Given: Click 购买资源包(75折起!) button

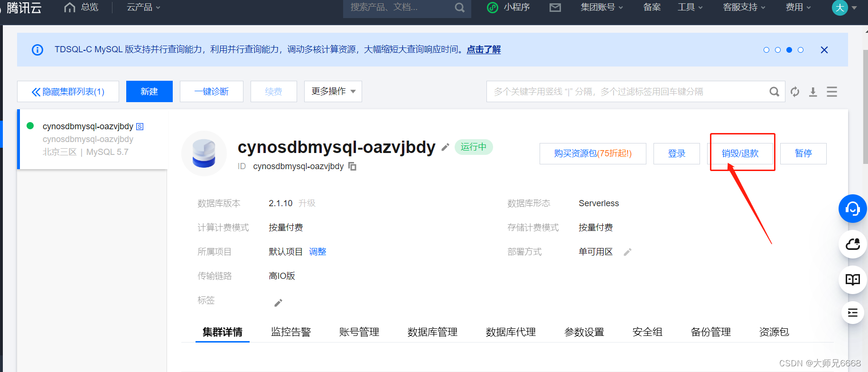Looking at the screenshot, I should tap(593, 153).
